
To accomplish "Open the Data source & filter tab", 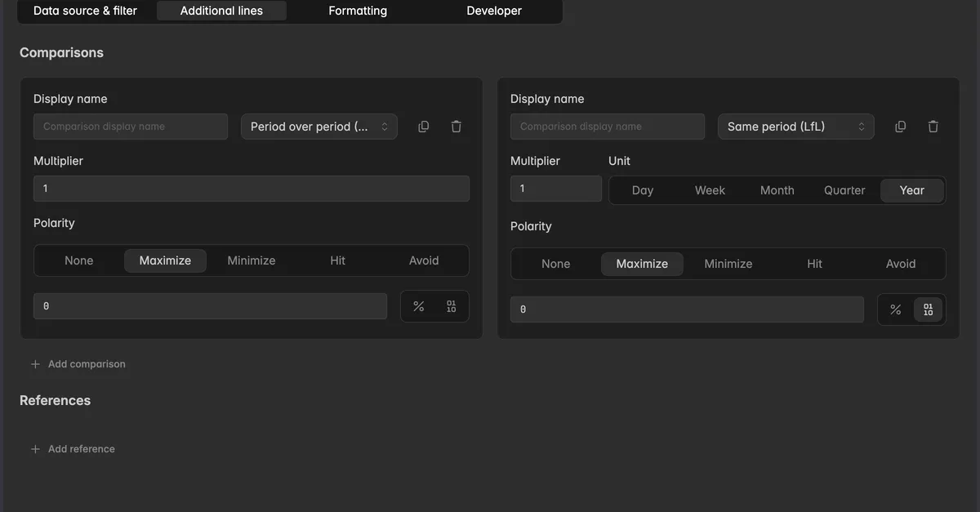I will click(85, 11).
